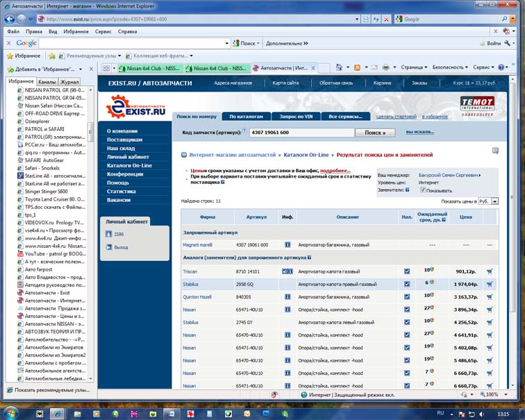Screen dimensions: 525x420
Task: Open Windows Start button
Action: click(x=10, y=414)
